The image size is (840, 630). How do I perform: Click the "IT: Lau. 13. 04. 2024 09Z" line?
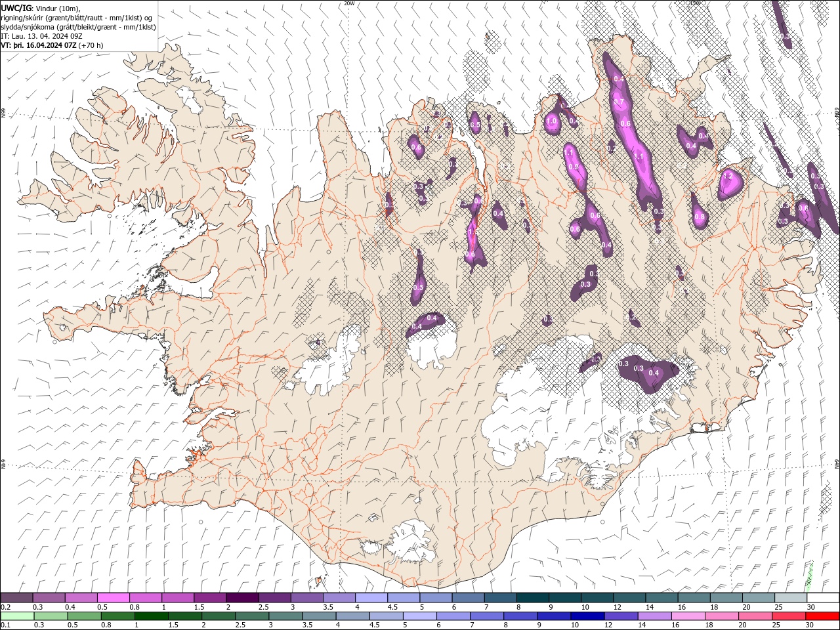41,36
